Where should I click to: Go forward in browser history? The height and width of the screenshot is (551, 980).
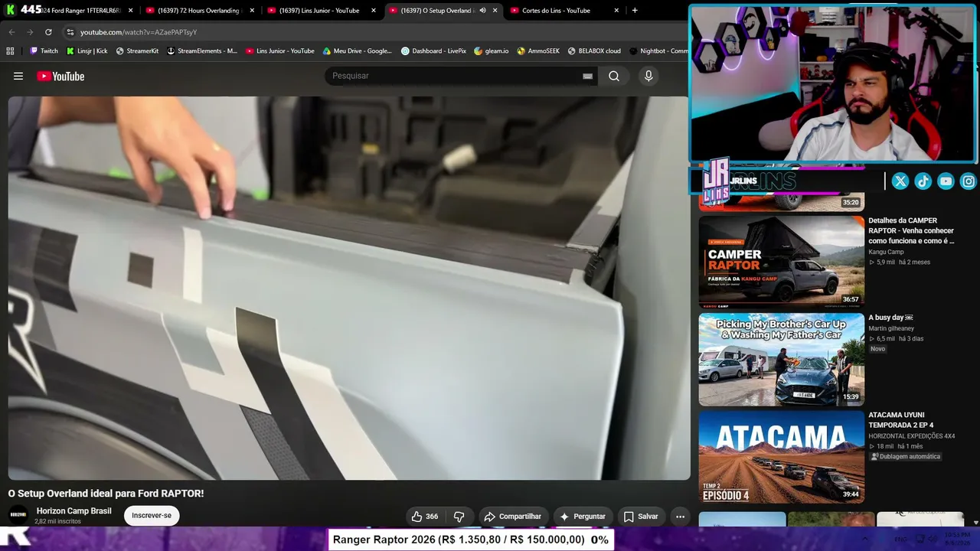30,32
